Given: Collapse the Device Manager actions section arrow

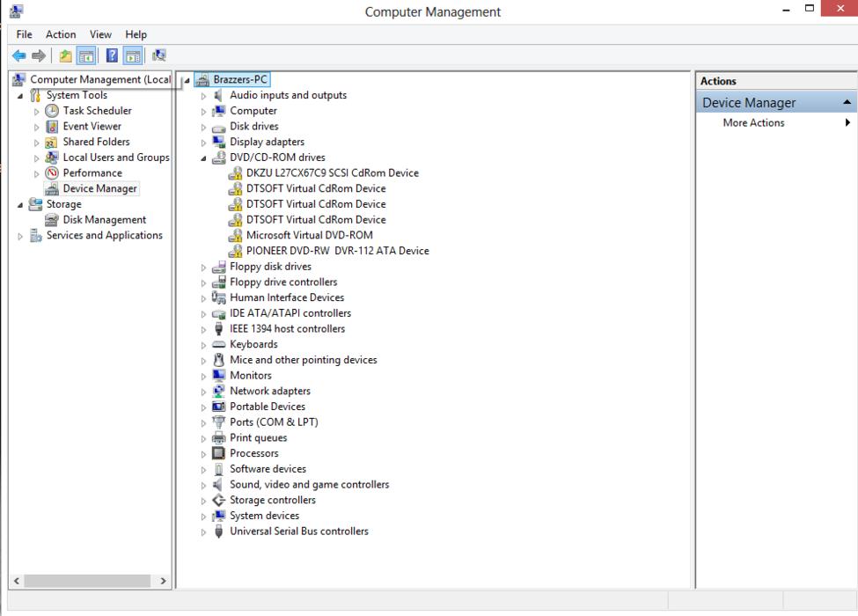Looking at the screenshot, I should point(847,103).
